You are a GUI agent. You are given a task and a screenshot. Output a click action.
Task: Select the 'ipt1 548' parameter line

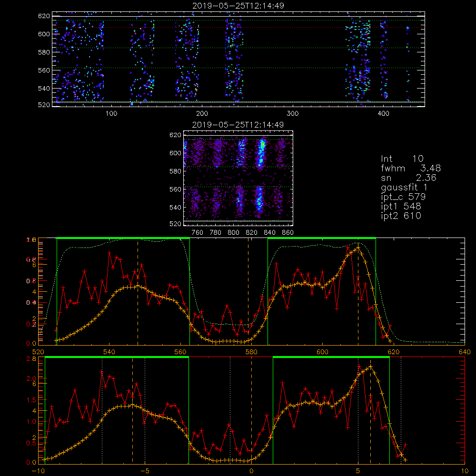[401, 207]
